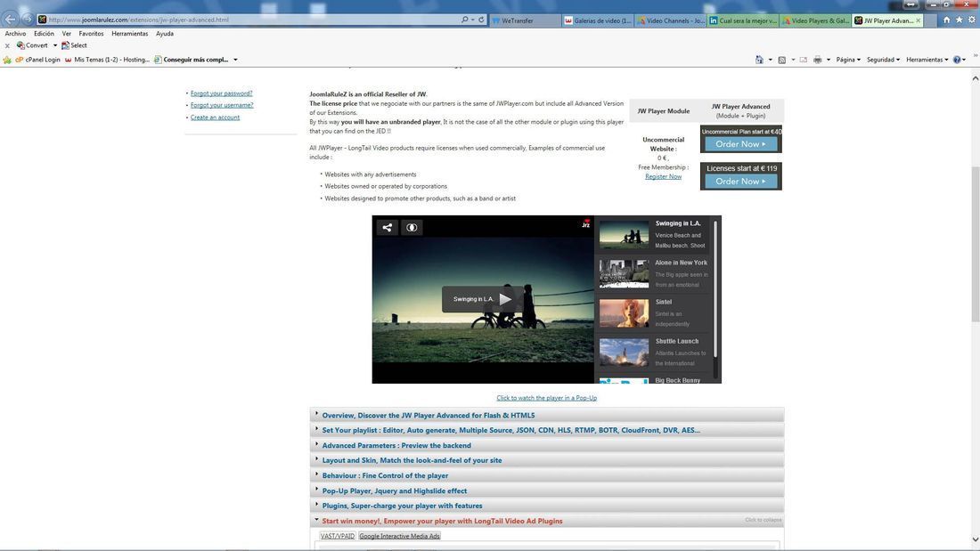Open the Ver menu
Screen dimensions: 980x551
(x=66, y=34)
